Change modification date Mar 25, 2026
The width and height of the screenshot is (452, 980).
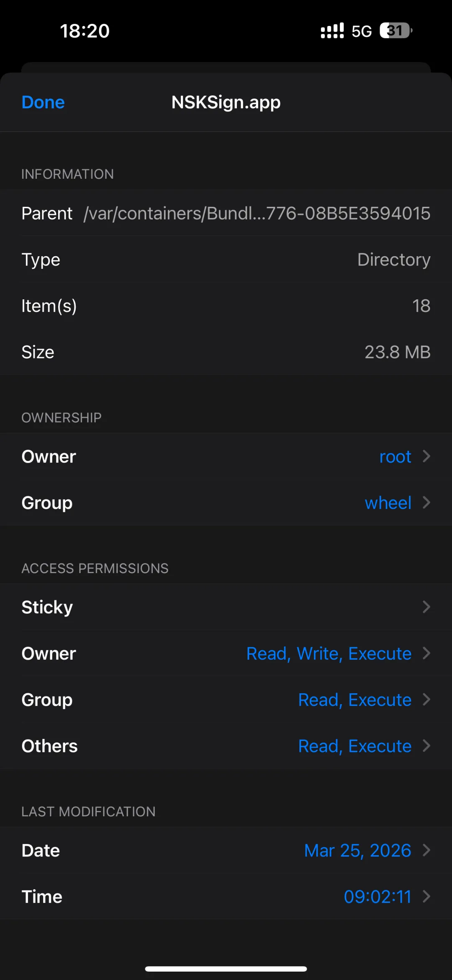(x=226, y=850)
